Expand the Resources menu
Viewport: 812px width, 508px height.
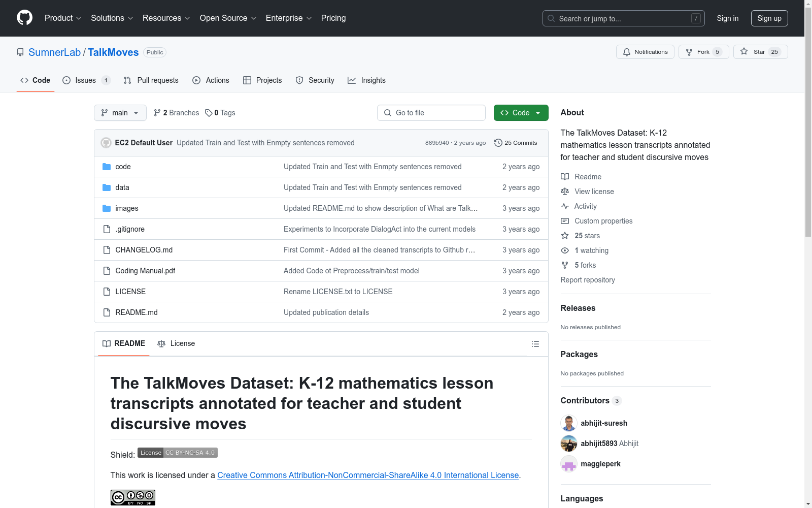166,18
